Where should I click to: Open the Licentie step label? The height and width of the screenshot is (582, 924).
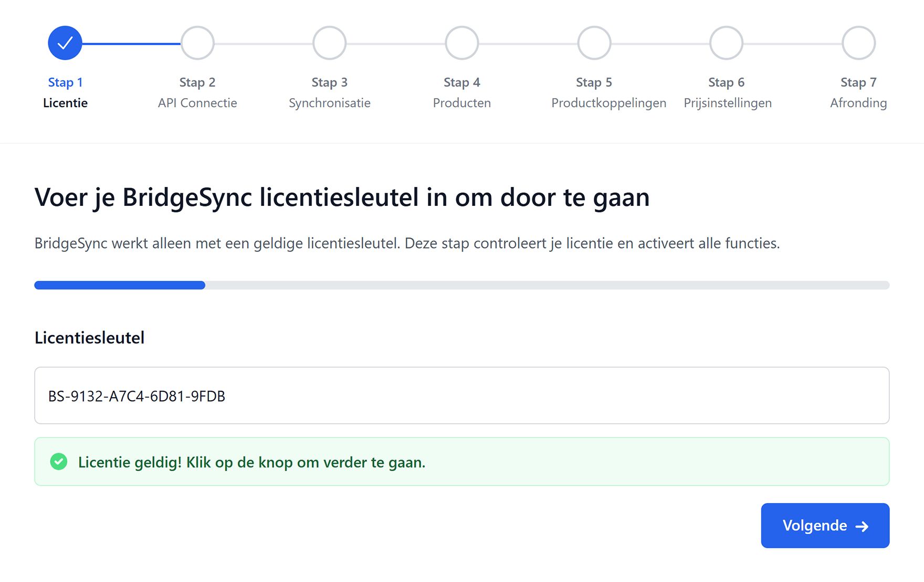pyautogui.click(x=65, y=103)
